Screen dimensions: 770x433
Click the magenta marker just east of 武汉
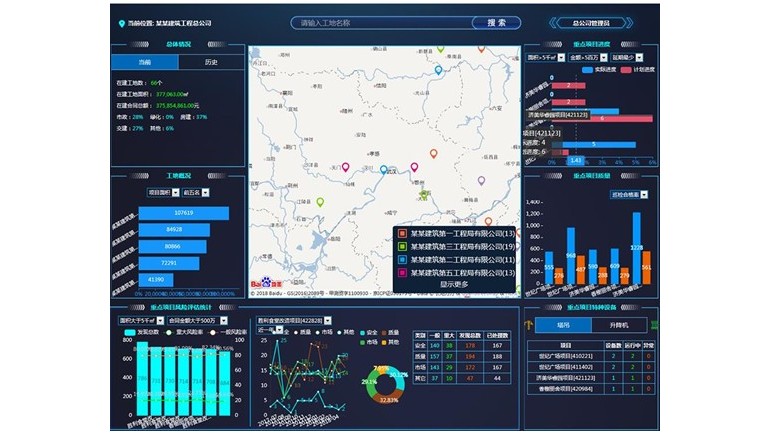coord(414,167)
